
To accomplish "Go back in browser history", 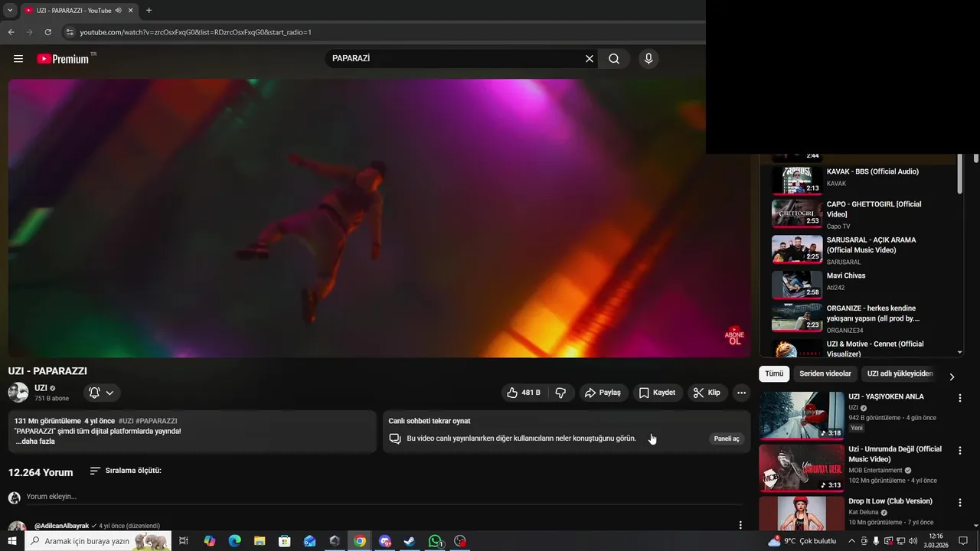I will click(x=11, y=32).
